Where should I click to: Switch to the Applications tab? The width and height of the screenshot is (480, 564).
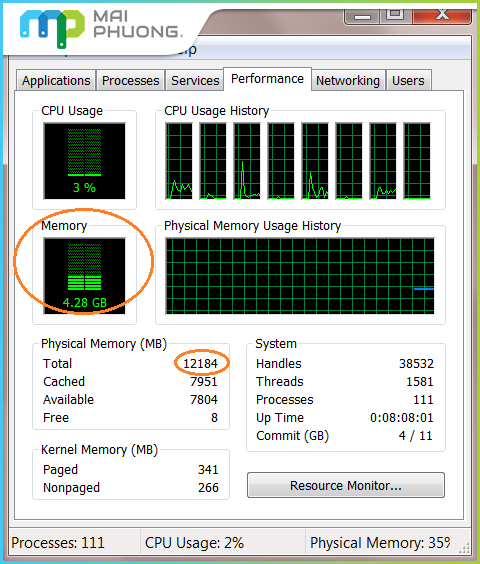[56, 80]
